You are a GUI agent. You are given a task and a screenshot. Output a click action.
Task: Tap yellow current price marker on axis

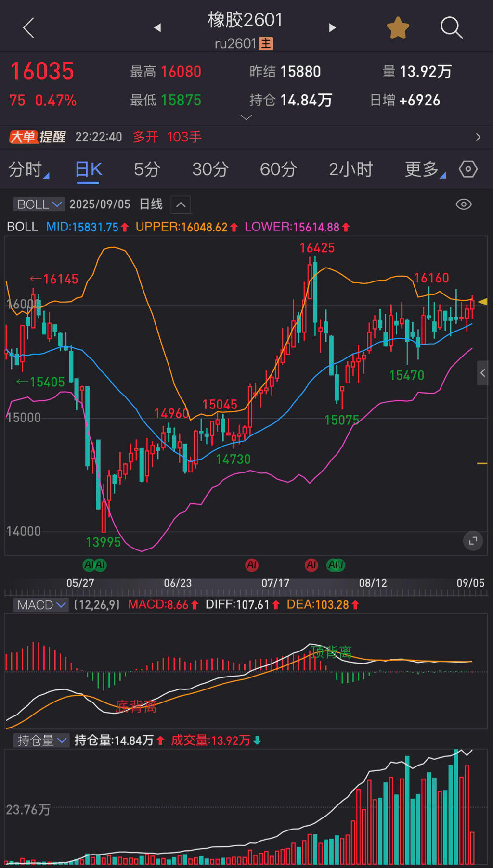tap(482, 302)
